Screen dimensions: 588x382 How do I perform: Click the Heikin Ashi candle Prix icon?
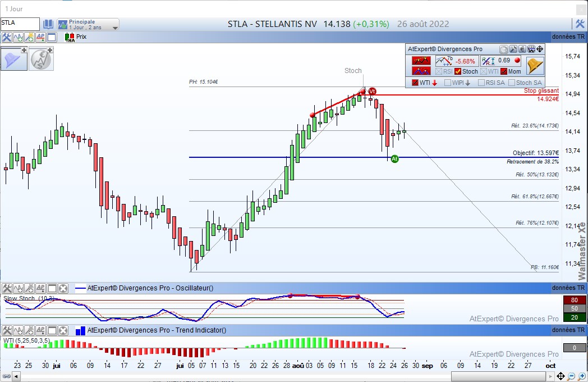(70, 37)
